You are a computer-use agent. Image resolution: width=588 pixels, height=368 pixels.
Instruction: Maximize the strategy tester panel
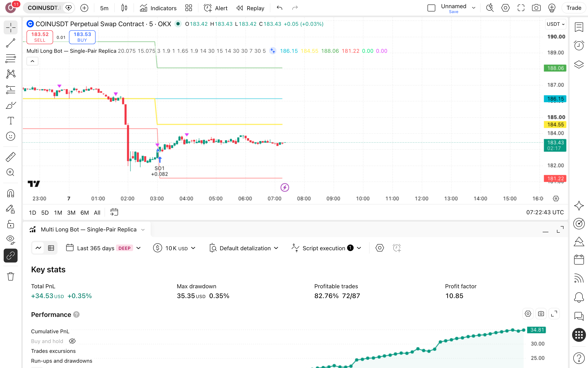560,230
